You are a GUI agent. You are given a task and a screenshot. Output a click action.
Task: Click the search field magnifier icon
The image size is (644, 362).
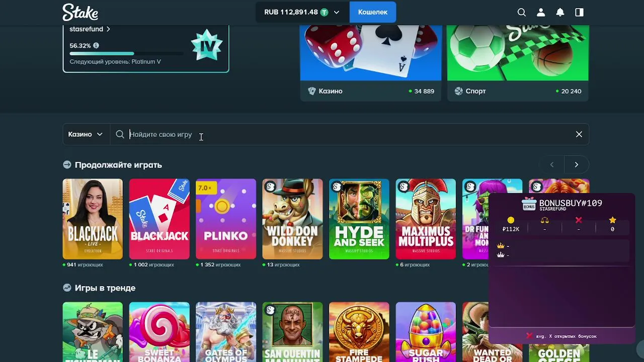click(120, 134)
